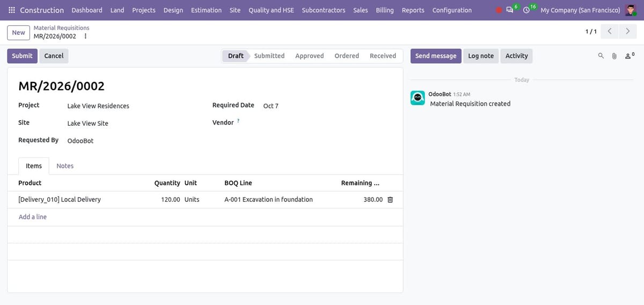The width and height of the screenshot is (644, 305).
Task: Open the Estimation menu
Action: tap(206, 10)
